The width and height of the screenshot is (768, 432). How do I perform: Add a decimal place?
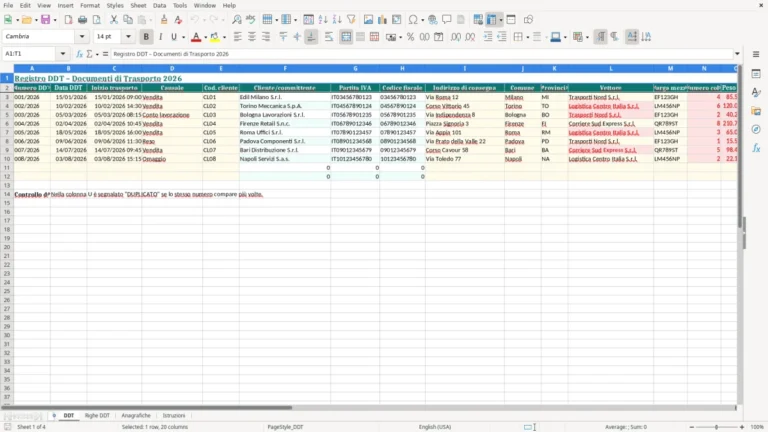[456, 37]
